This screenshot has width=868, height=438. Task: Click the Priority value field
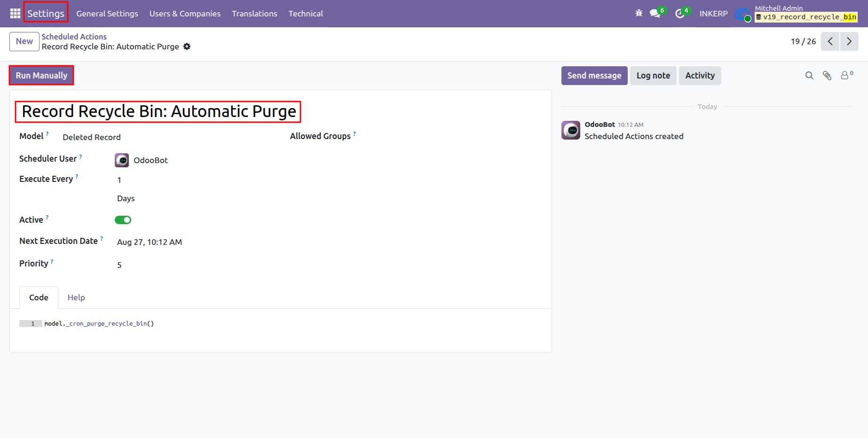pyautogui.click(x=119, y=265)
